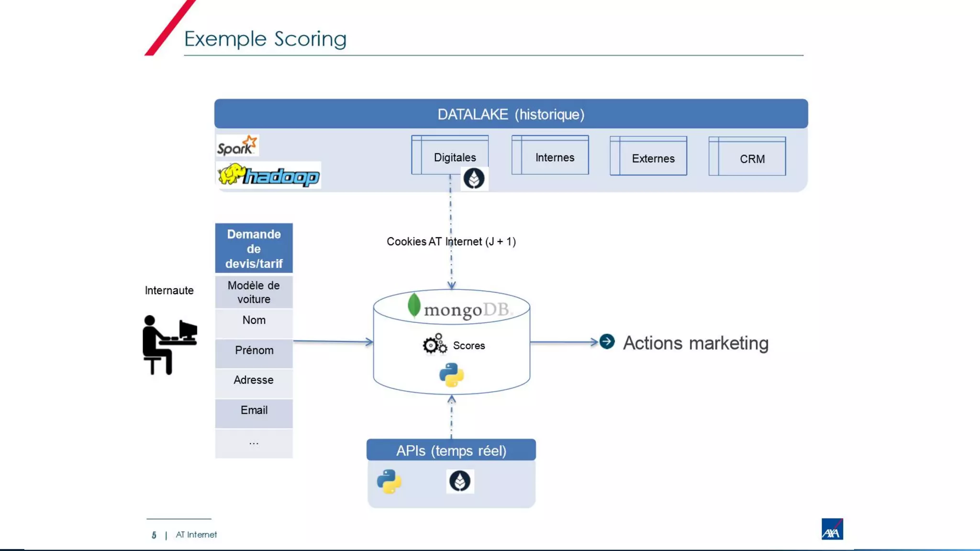Select the DATALAKE (historique) header
The width and height of the screenshot is (980, 551).
(x=511, y=114)
